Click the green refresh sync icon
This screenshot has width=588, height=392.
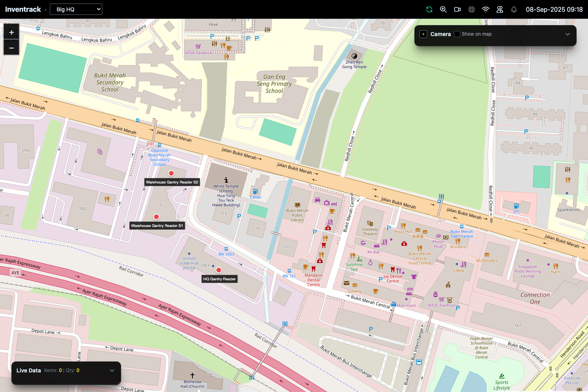[x=429, y=9]
